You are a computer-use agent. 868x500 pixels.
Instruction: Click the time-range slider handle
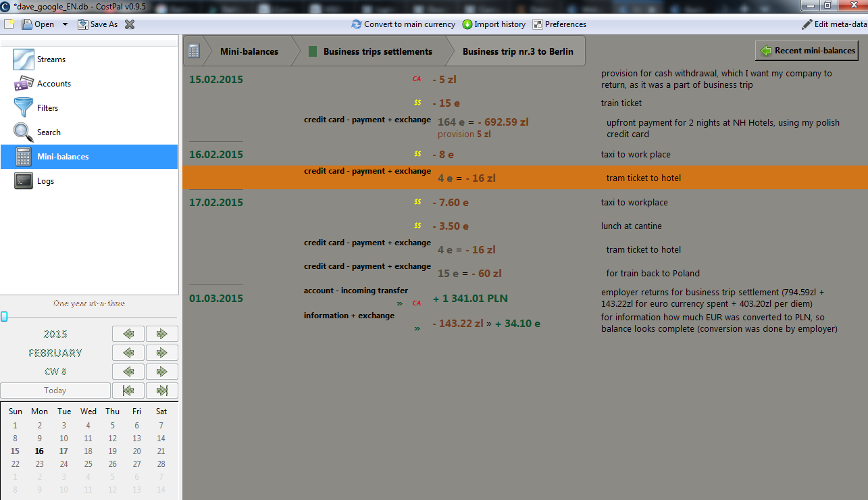coord(4,316)
